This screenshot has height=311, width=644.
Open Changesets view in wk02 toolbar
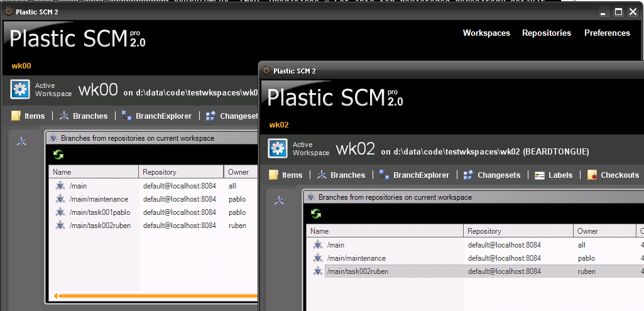(x=491, y=175)
